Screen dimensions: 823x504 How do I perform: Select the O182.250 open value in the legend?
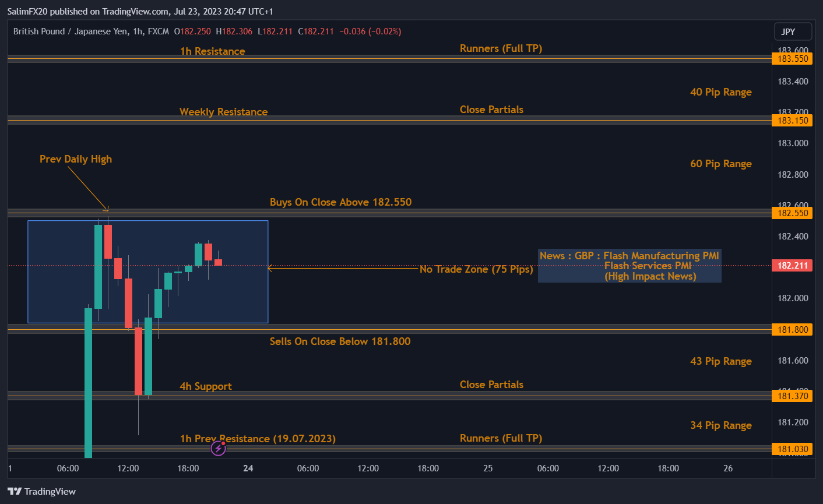click(x=192, y=31)
